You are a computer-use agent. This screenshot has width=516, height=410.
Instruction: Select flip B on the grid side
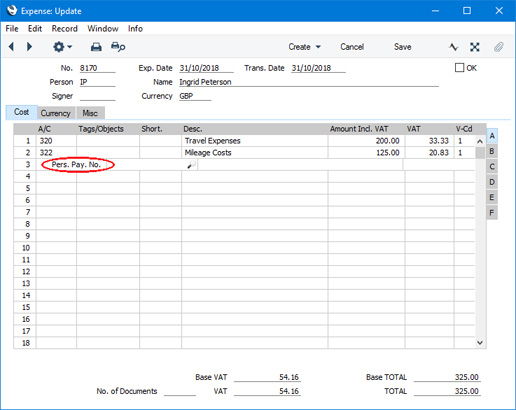coord(492,151)
